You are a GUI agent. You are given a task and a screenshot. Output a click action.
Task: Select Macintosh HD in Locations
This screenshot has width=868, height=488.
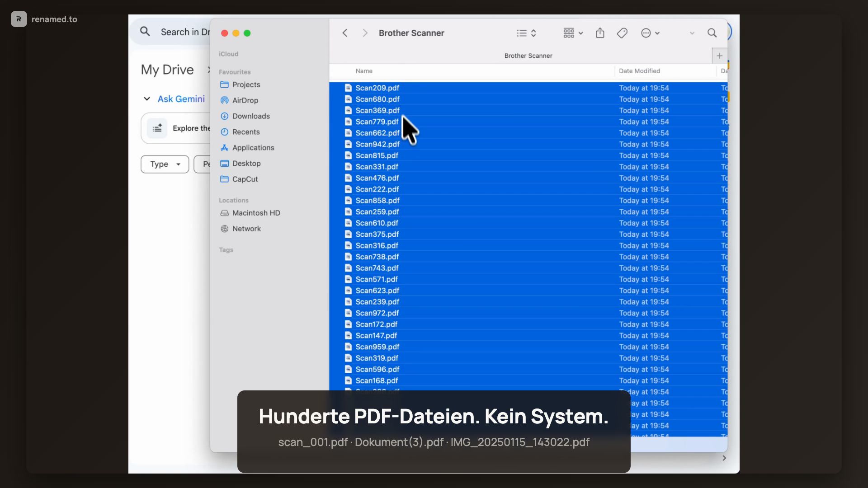click(250, 213)
